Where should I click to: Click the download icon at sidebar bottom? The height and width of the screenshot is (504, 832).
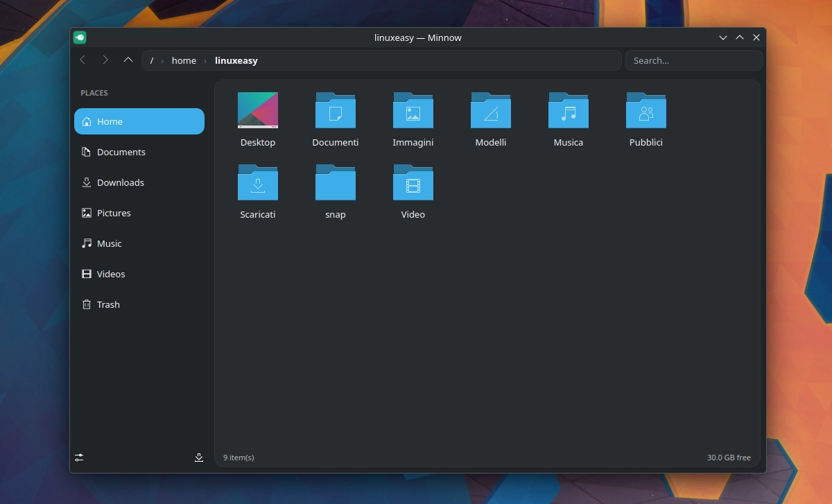click(199, 458)
